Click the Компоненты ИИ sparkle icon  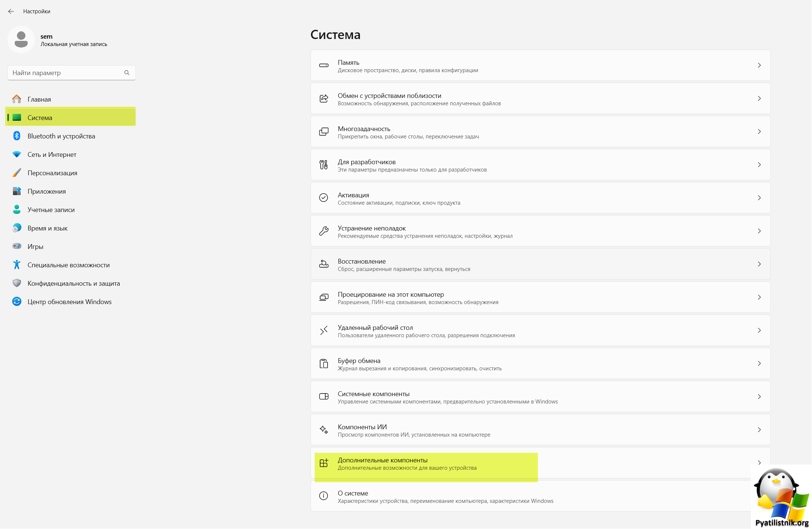323,430
